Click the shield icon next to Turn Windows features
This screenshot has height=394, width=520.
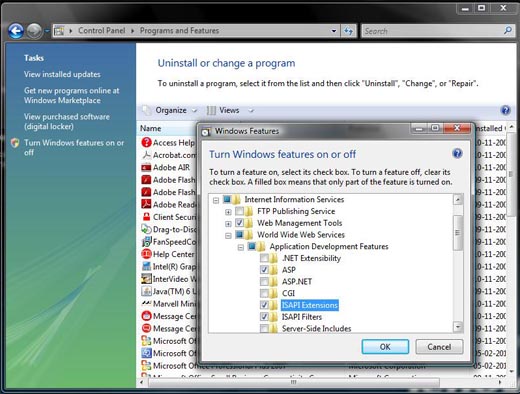(15, 143)
